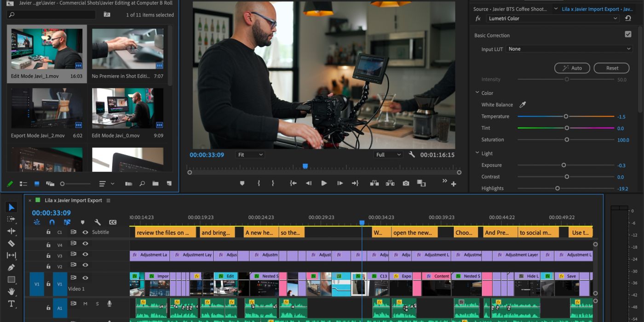
Task: Select the Pen tool
Action: pyautogui.click(x=11, y=267)
